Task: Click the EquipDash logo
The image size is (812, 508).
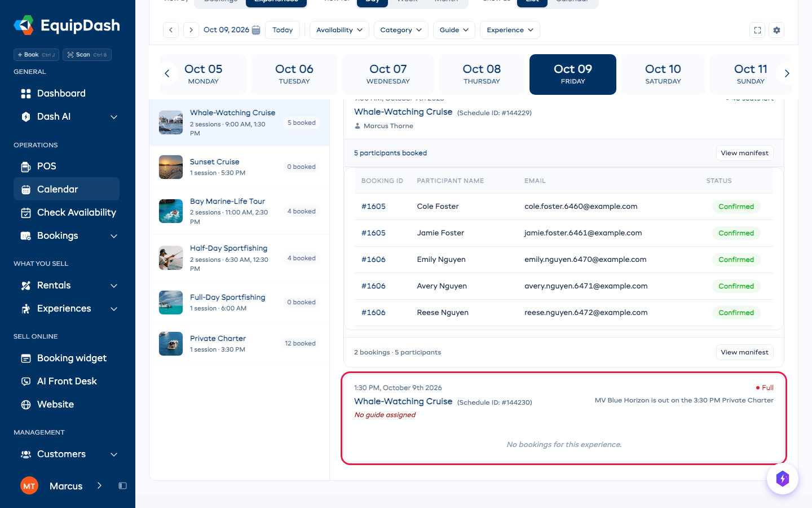Action: pyautogui.click(x=67, y=25)
